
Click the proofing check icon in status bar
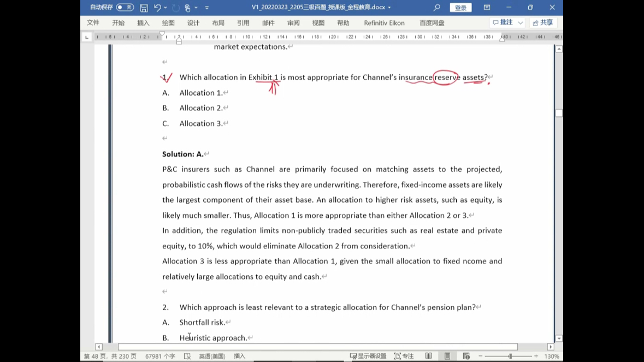point(187,356)
